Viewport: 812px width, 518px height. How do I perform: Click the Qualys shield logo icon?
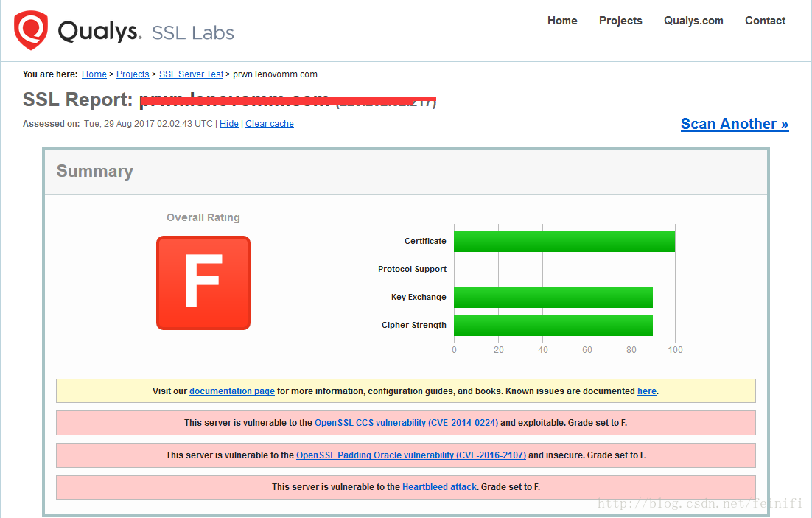[31, 30]
